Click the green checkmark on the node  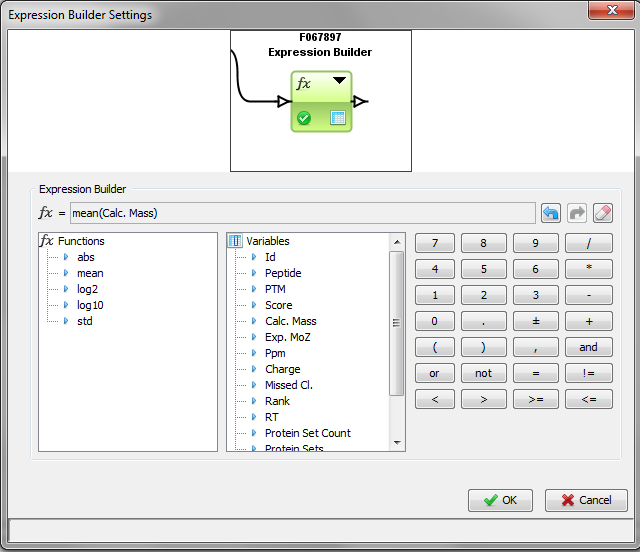[x=304, y=118]
